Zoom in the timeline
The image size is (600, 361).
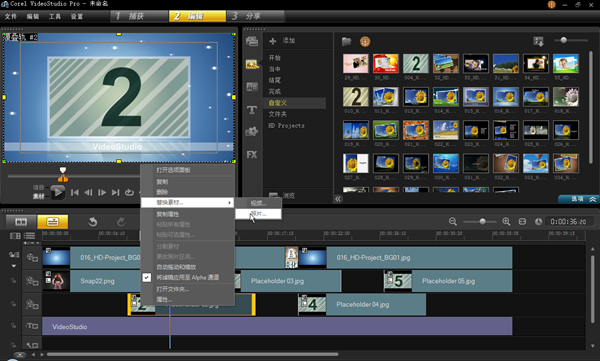click(x=506, y=222)
